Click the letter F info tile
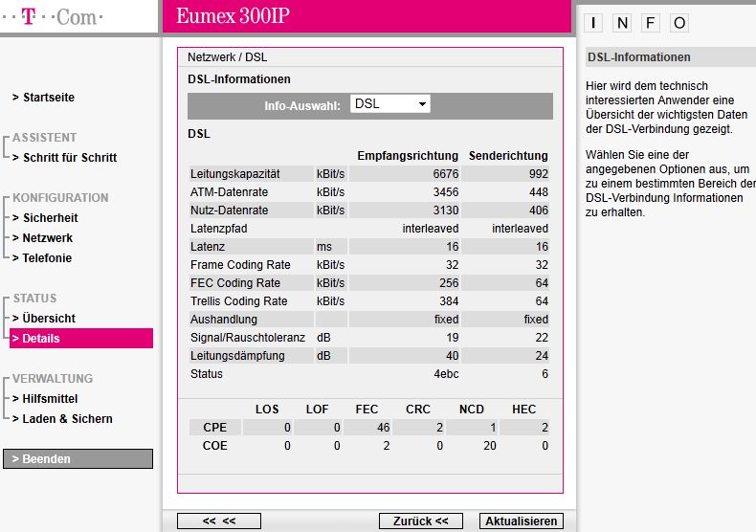This screenshot has width=756, height=532. (651, 23)
